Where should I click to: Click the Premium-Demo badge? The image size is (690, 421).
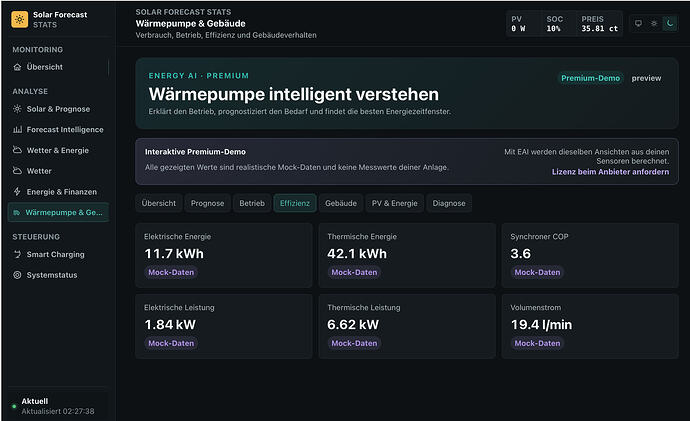(591, 78)
